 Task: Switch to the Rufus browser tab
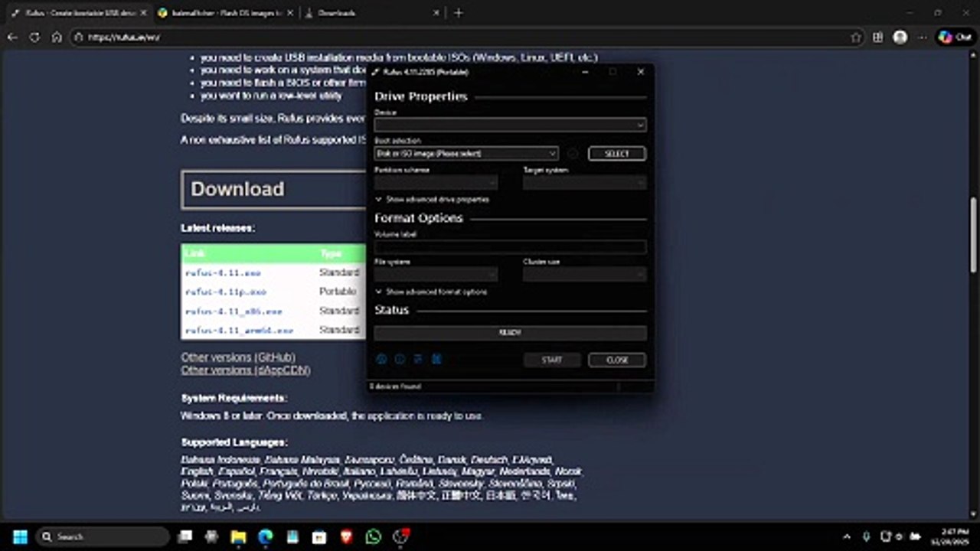click(x=77, y=13)
